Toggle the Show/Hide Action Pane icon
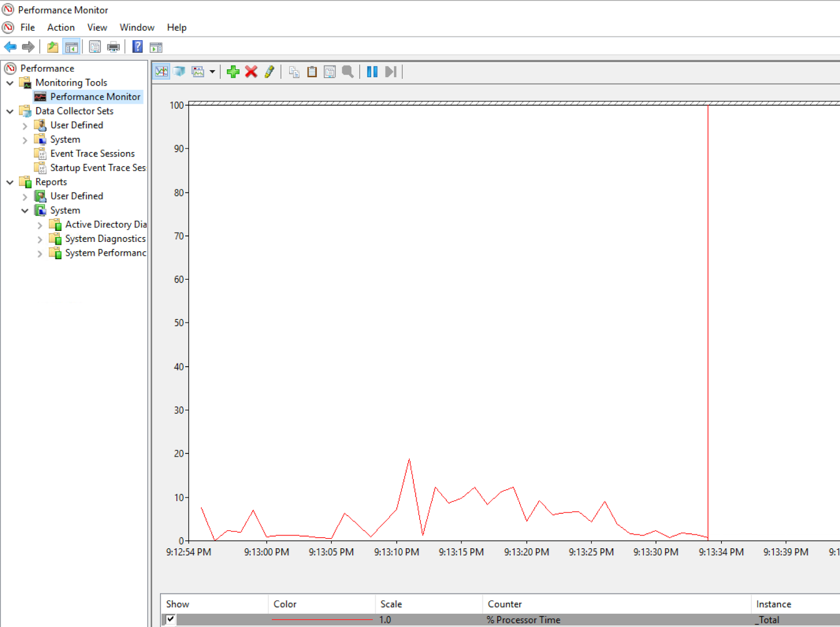840x627 pixels. 156,47
